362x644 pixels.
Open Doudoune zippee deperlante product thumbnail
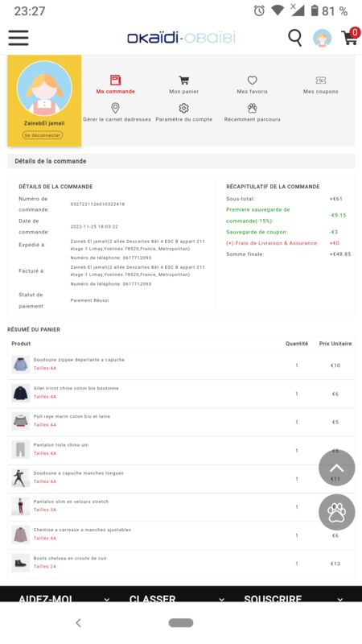[x=21, y=365]
